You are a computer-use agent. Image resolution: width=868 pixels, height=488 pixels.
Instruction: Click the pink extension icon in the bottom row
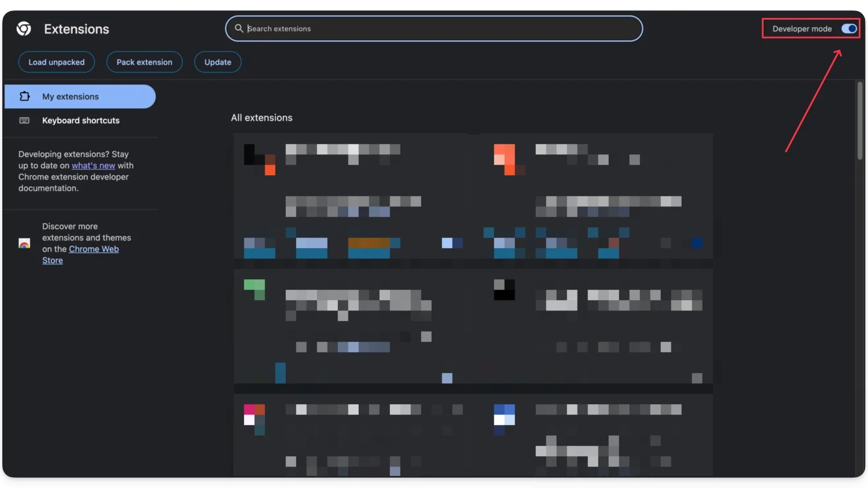[253, 416]
